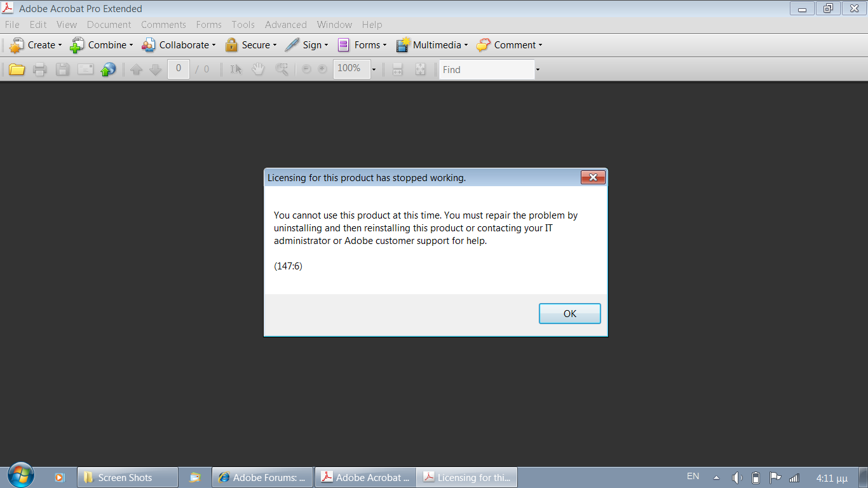The image size is (868, 488).
Task: Switch to Screen Shots taskbar window
Action: point(128,477)
